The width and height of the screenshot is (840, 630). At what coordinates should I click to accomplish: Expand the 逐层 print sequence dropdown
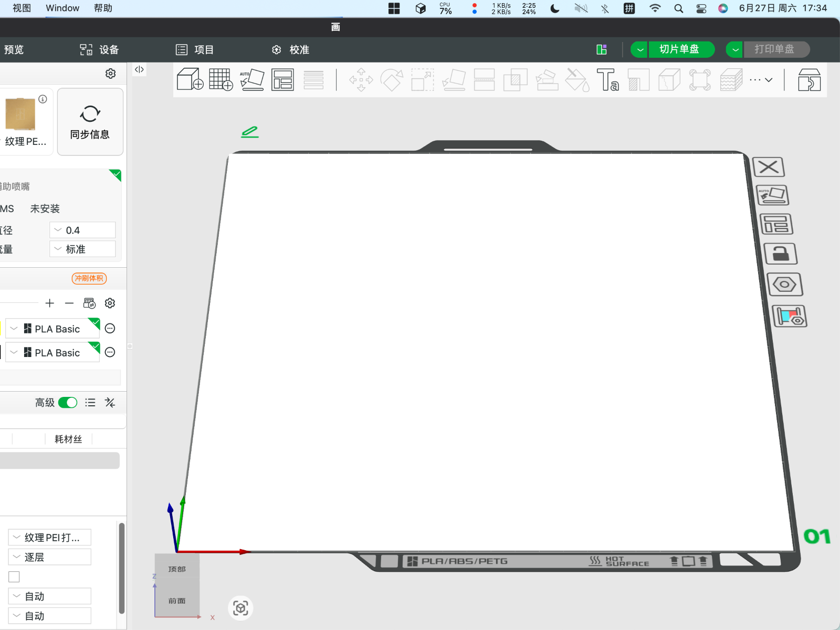point(50,557)
